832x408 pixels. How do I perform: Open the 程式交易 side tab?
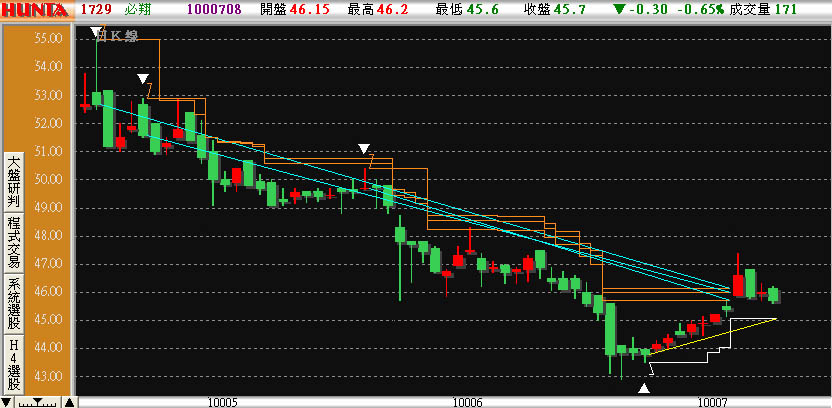point(13,241)
